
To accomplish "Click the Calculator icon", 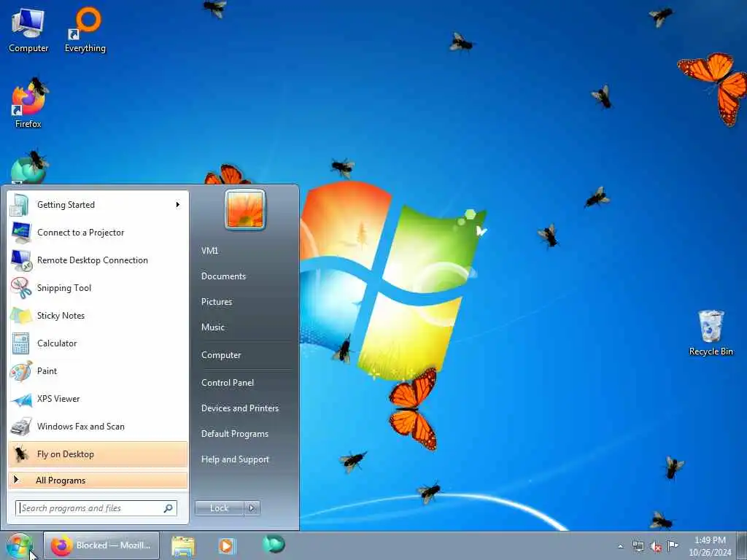I will click(x=20, y=343).
